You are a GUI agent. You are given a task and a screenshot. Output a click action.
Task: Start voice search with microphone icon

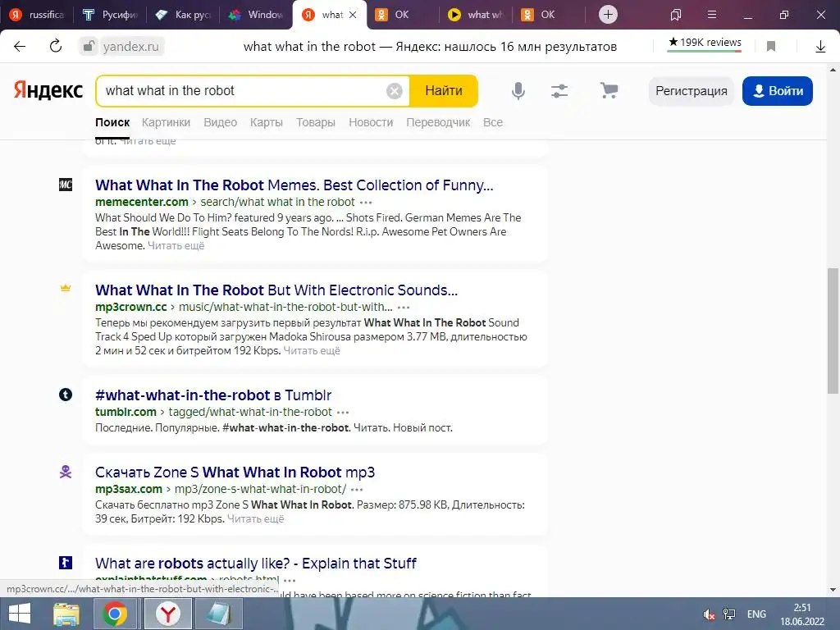coord(518,91)
